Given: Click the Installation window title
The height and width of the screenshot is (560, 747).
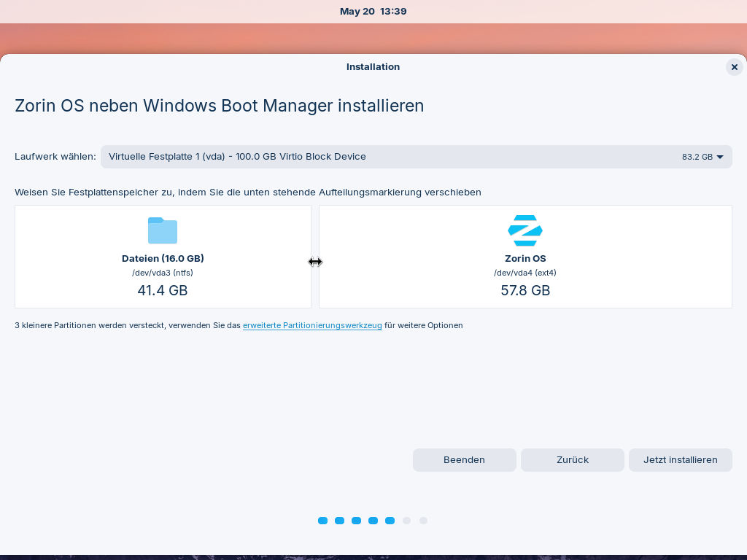Looking at the screenshot, I should point(373,66).
